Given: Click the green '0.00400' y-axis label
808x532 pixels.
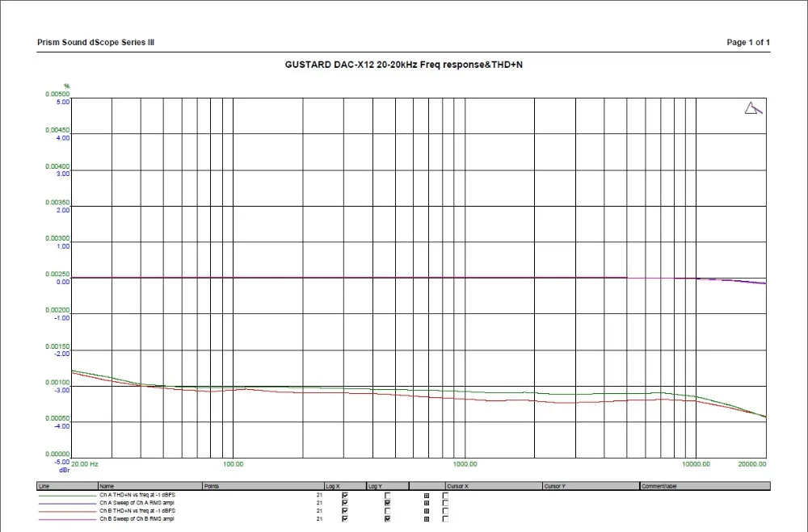Looking at the screenshot, I should pyautogui.click(x=57, y=167).
